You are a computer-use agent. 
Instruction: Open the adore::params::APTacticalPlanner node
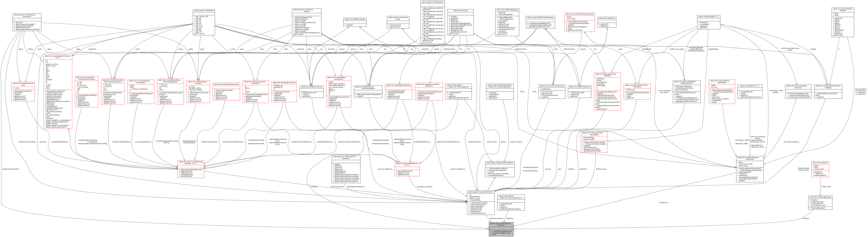(307, 22)
